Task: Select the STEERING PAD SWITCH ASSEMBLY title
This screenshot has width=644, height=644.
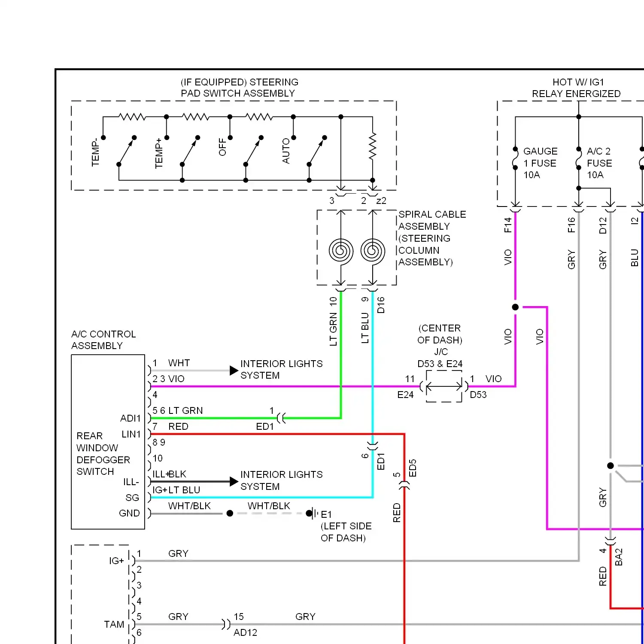Action: coord(239,88)
